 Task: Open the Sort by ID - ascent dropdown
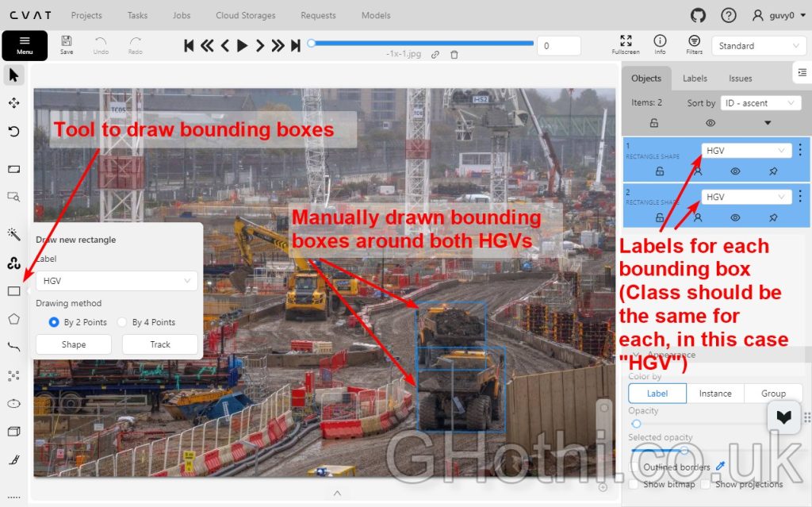pyautogui.click(x=760, y=103)
